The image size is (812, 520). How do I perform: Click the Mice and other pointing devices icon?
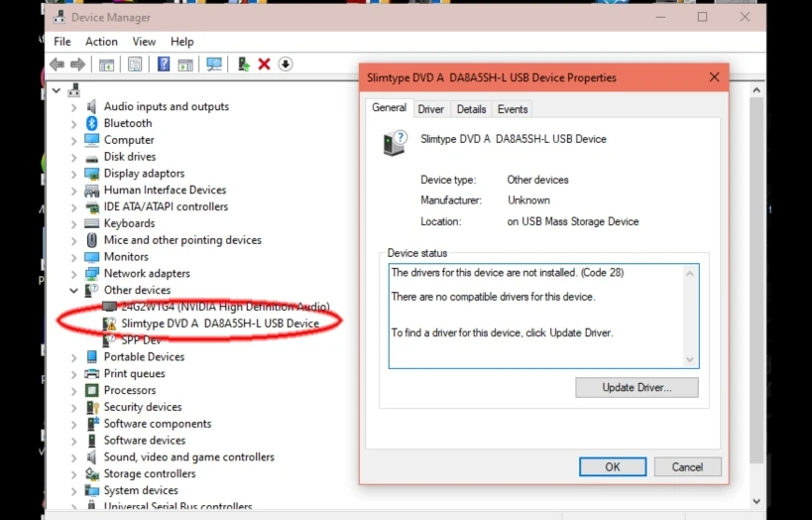[91, 240]
